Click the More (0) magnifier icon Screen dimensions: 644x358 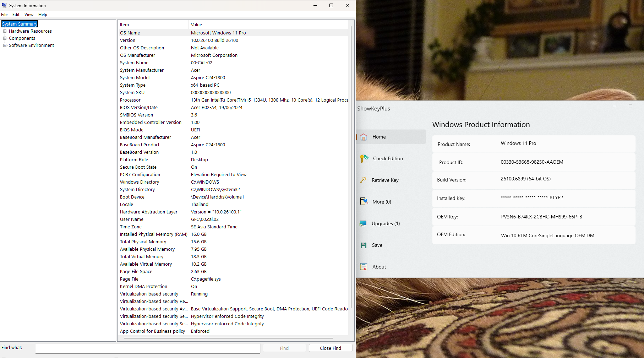364,202
